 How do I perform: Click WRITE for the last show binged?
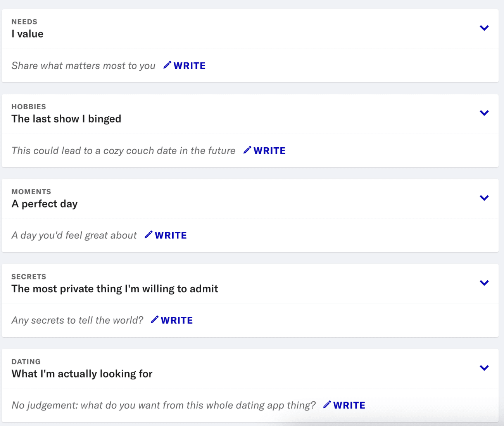click(x=269, y=150)
